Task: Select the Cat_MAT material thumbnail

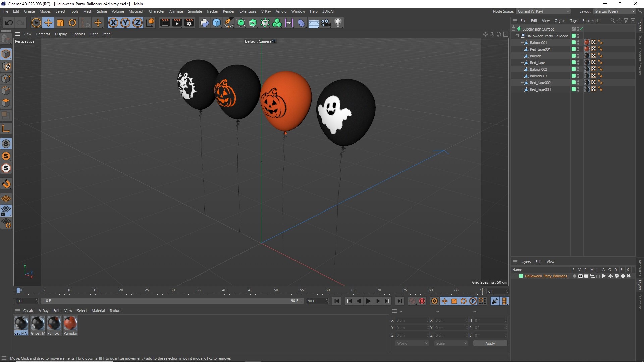Action: click(x=21, y=325)
